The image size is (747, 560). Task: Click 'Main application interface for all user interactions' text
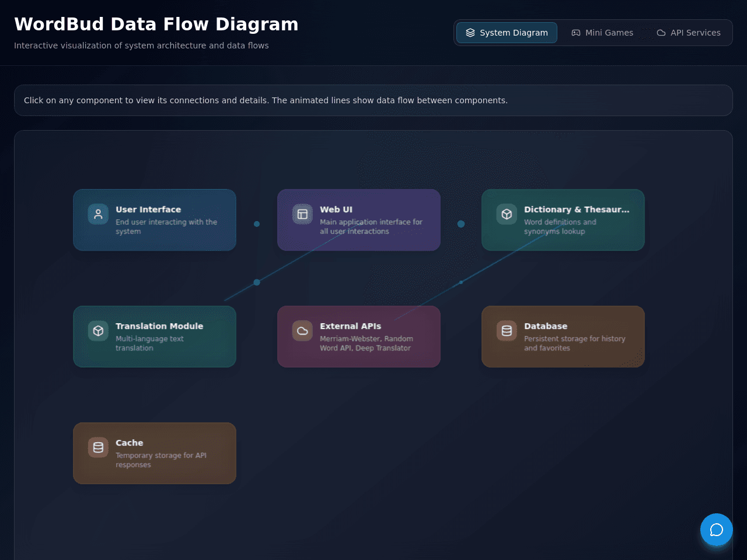[371, 227]
